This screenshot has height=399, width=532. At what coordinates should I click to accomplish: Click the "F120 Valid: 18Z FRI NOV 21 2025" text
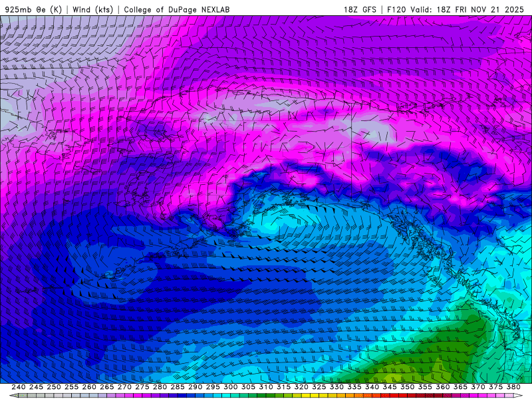[x=456, y=9]
